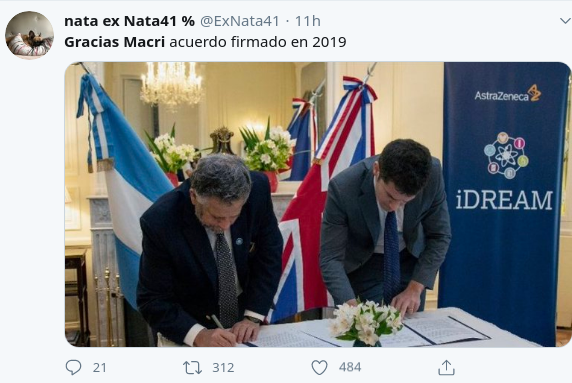Open the 11h timestamp permalink
Viewport: 572px width, 383px height.
[308, 21]
